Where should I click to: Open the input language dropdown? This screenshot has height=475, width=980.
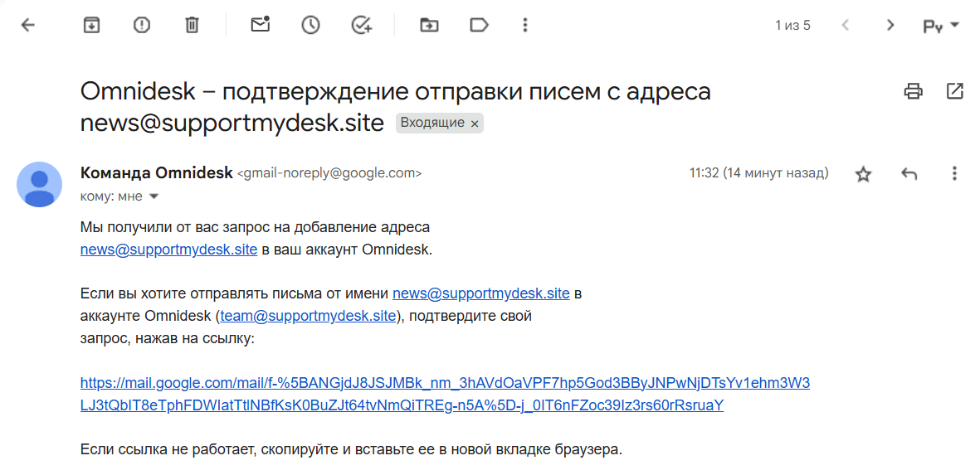click(x=941, y=26)
